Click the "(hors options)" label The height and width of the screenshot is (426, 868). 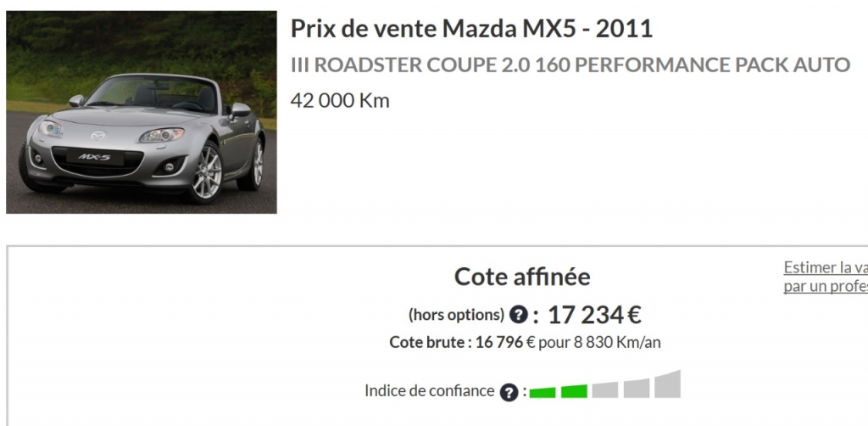(456, 315)
